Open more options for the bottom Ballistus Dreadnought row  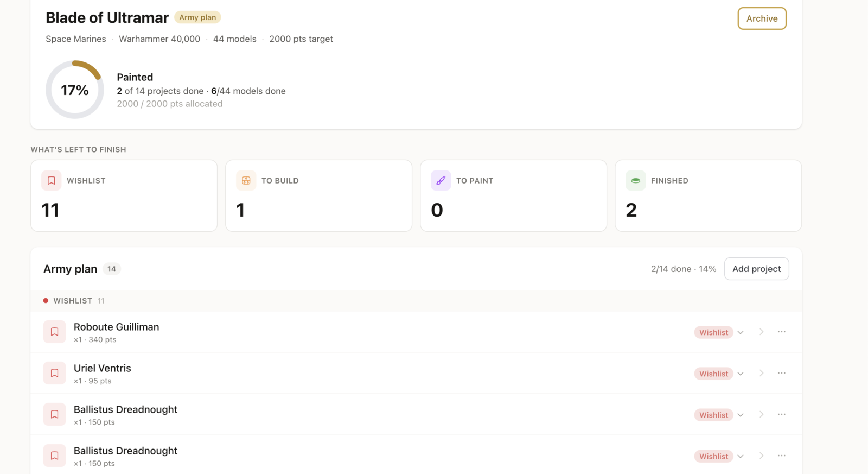[x=782, y=456]
